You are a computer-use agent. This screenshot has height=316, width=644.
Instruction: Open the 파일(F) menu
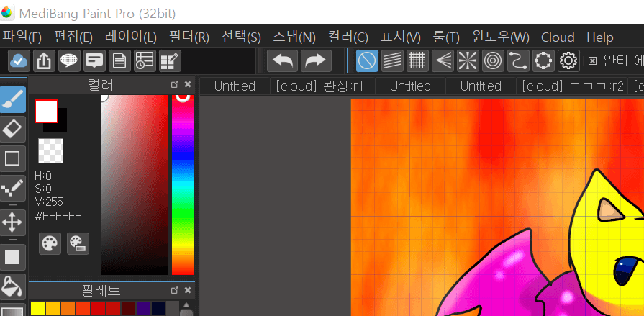(x=22, y=37)
